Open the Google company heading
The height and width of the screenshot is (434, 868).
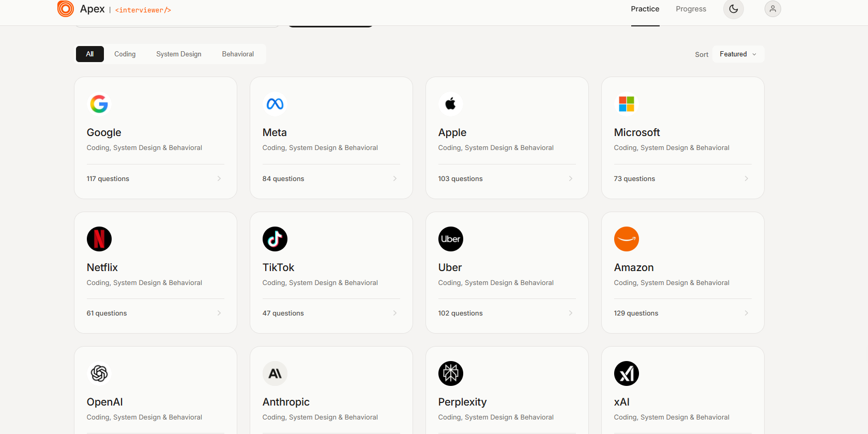click(x=104, y=132)
